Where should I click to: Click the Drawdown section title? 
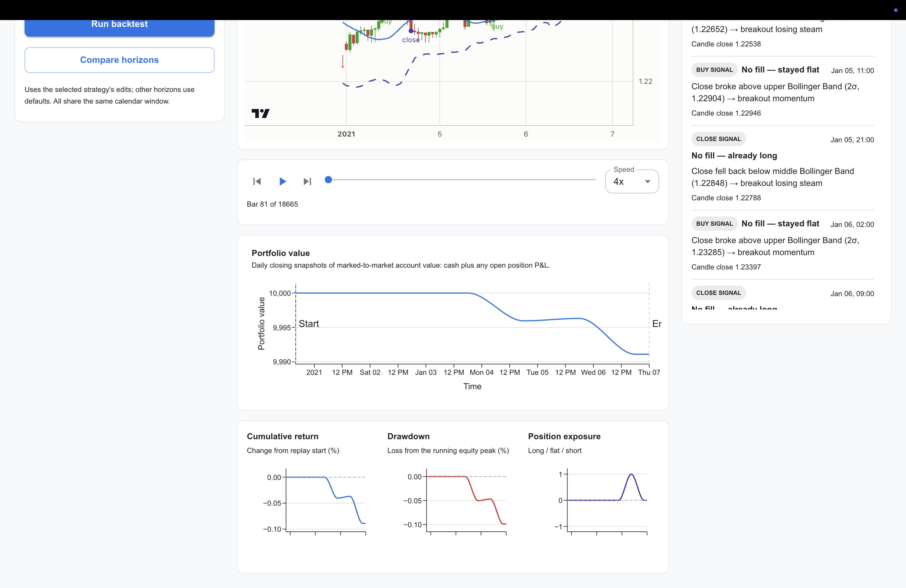[408, 436]
